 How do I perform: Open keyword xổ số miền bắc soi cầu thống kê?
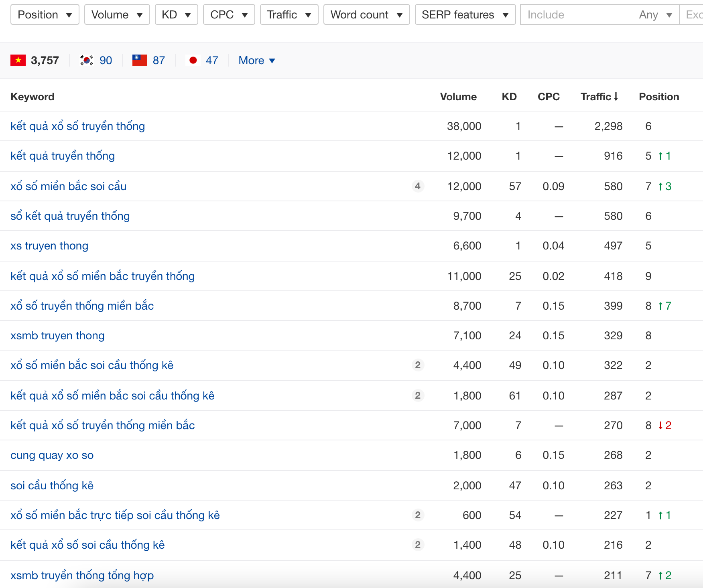(x=92, y=365)
